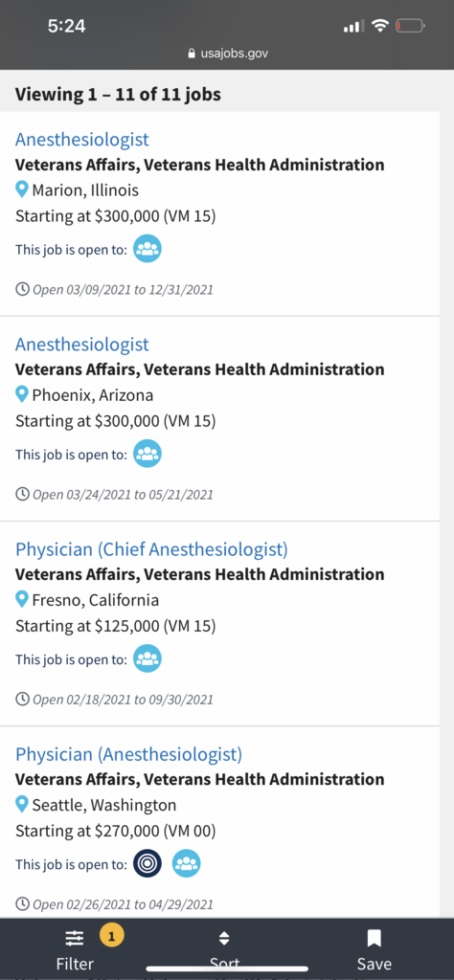Viewport: 454px width, 980px height.
Task: Open Anesthesiologist job in Marion, Illinois
Action: (x=82, y=140)
